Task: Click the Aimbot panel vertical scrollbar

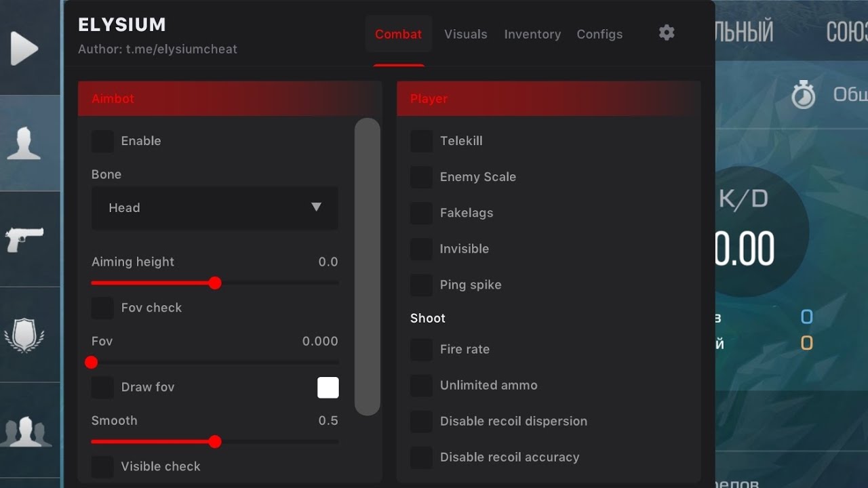Action: 368,266
